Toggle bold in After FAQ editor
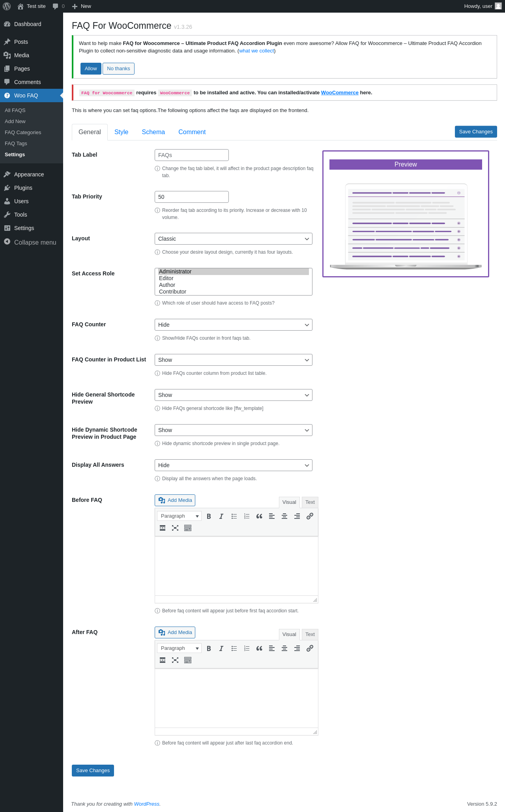505x812 pixels. 209,648
